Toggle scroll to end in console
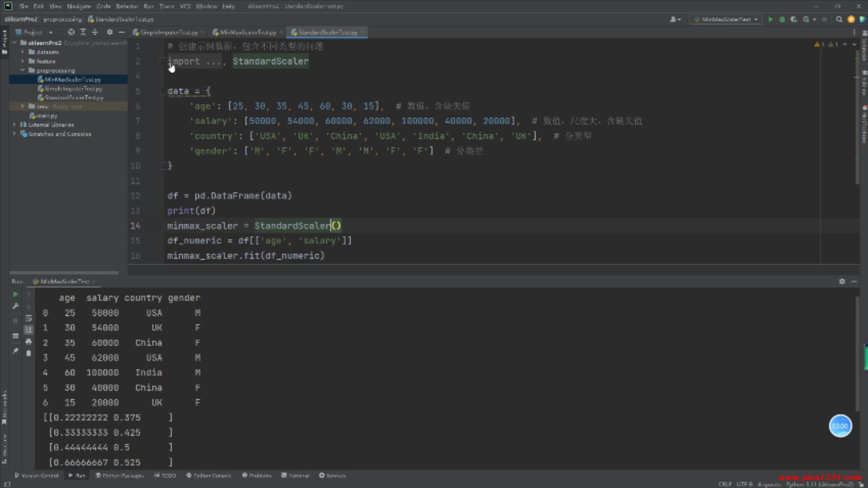 tap(28, 330)
